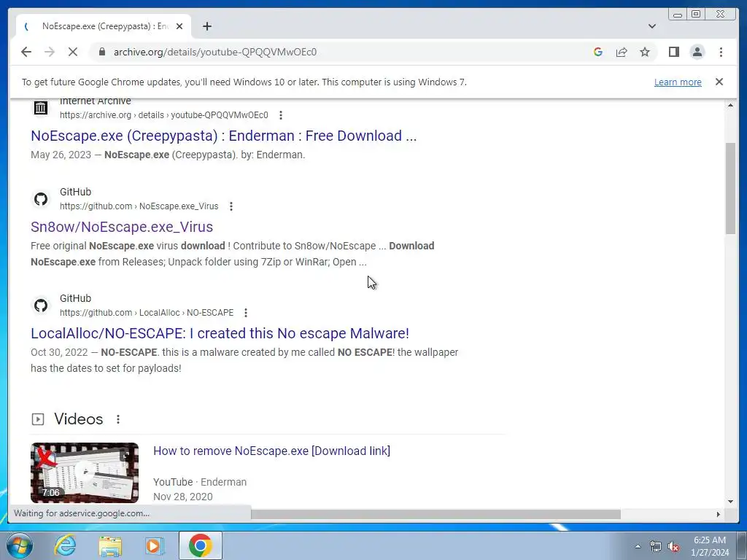Open the Chrome profile avatar
Image resolution: width=747 pixels, height=560 pixels.
(697, 52)
